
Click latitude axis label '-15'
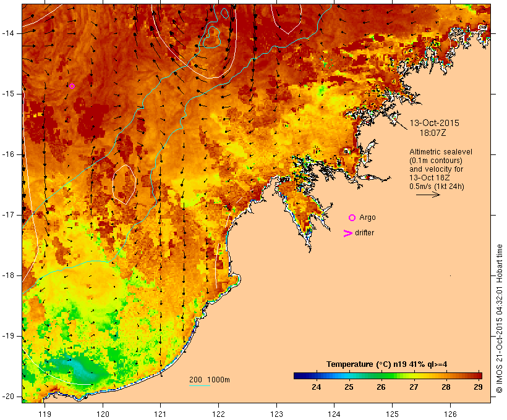click(x=7, y=94)
